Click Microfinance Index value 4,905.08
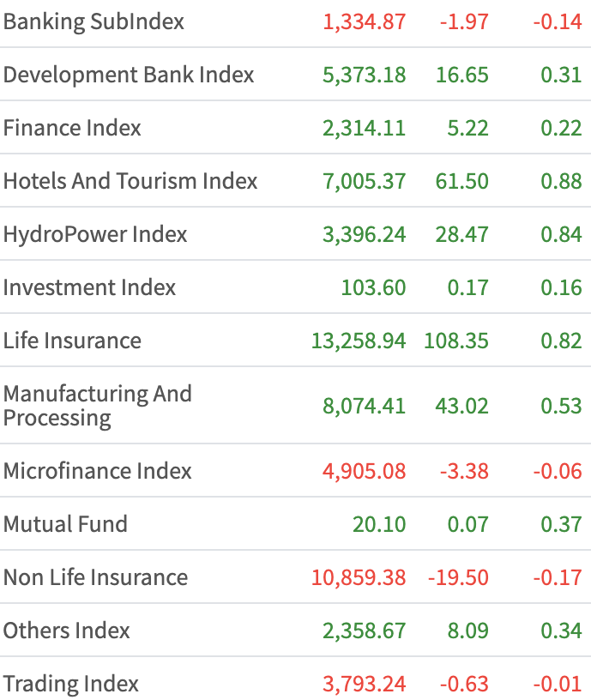Image resolution: width=591 pixels, height=700 pixels. pos(364,471)
